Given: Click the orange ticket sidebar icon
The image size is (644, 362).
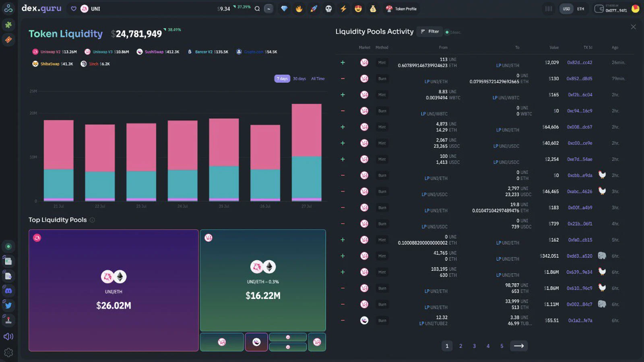Looking at the screenshot, I should tap(8, 39).
